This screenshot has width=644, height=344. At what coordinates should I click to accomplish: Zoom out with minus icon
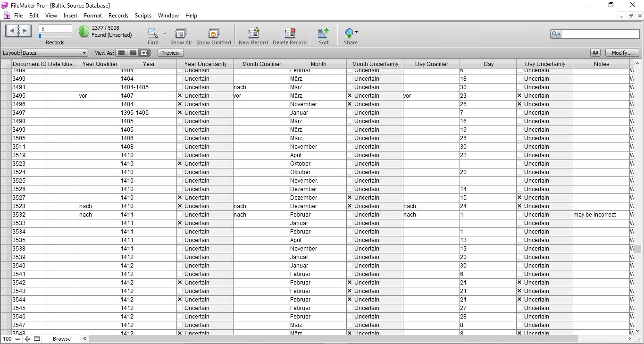click(18, 339)
